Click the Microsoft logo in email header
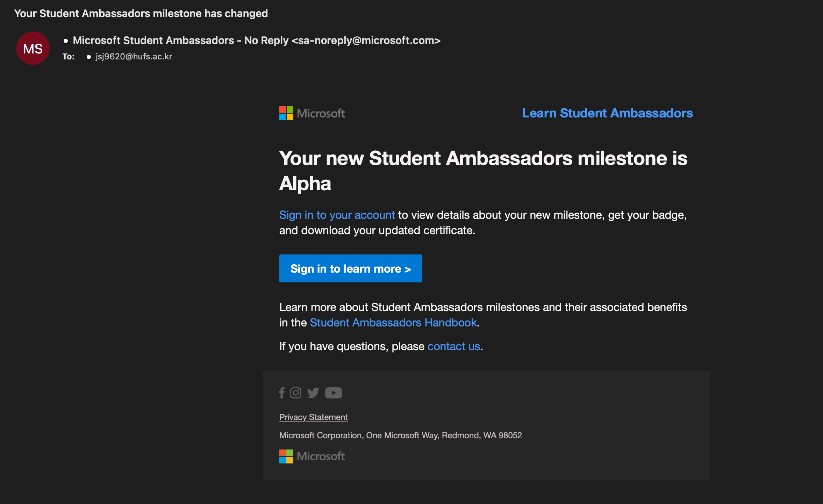The height and width of the screenshot is (504, 823). 312,113
